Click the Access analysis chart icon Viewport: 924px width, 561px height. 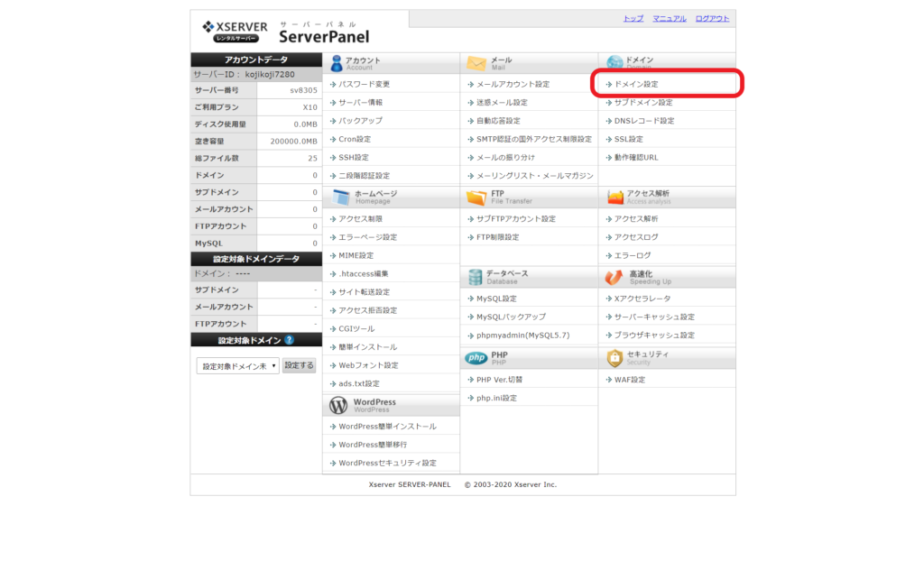click(x=615, y=197)
